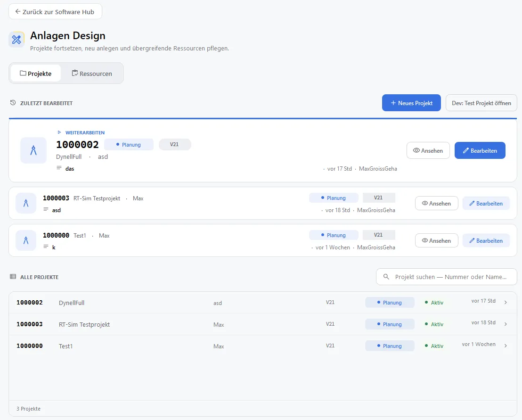Screen dimensions: 522x420
Task: Focus the Projekt suchen search field
Action: click(447, 277)
